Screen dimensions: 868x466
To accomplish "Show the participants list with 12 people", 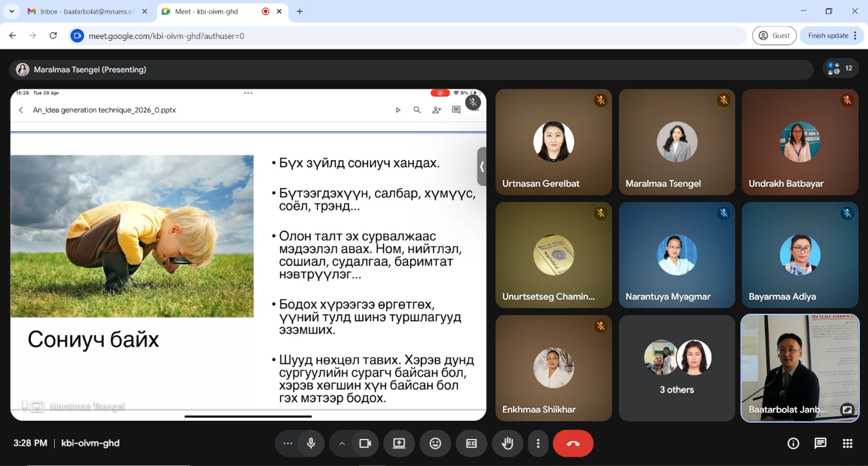I will pos(840,69).
